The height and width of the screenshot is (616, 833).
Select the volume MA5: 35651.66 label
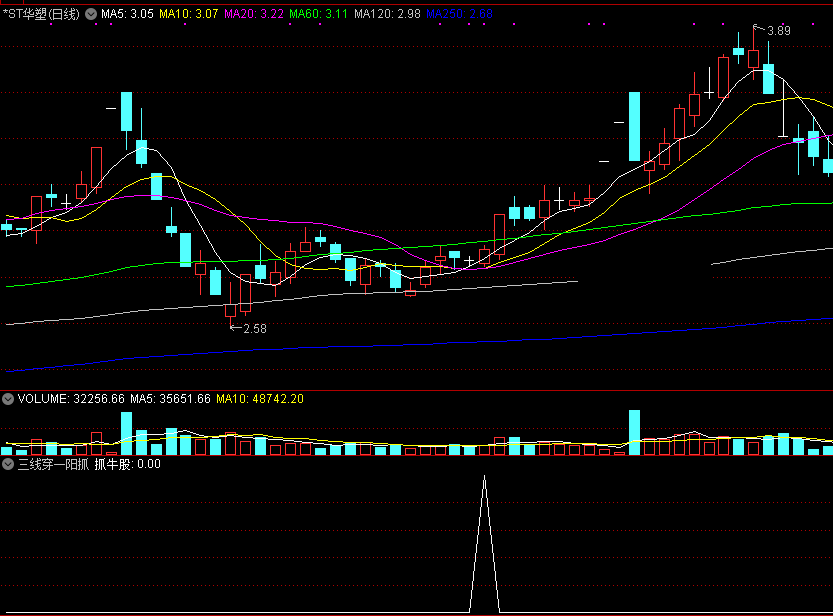pyautogui.click(x=171, y=399)
